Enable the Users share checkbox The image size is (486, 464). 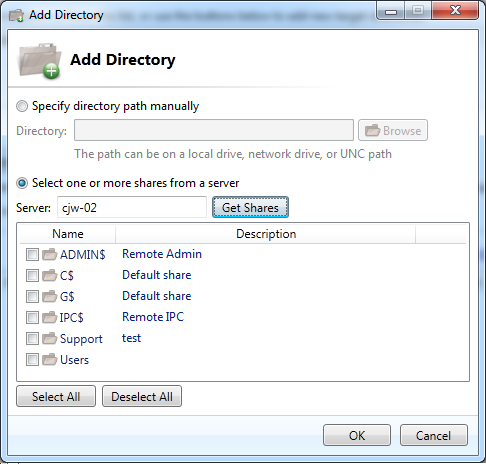(32, 360)
